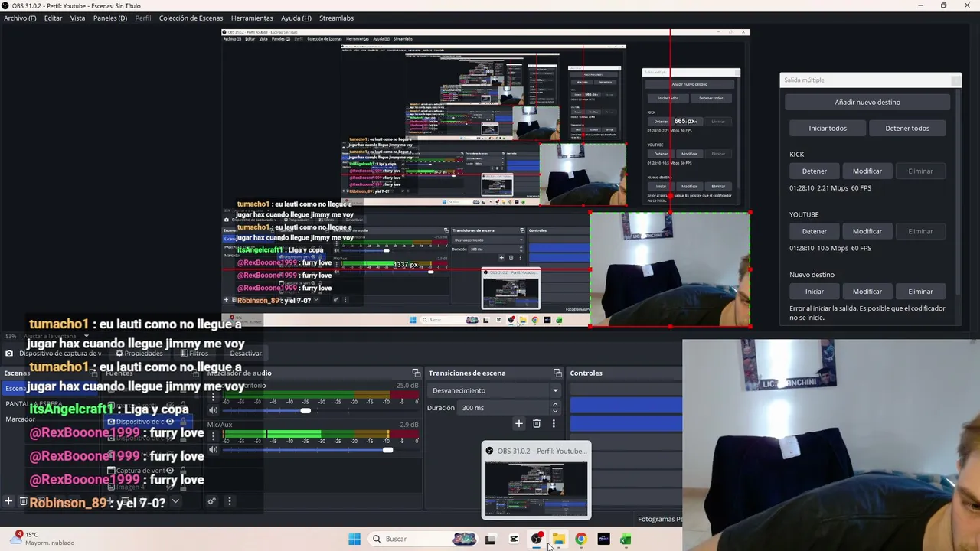Open Task View on the taskbar
980x551 pixels.
[490, 539]
